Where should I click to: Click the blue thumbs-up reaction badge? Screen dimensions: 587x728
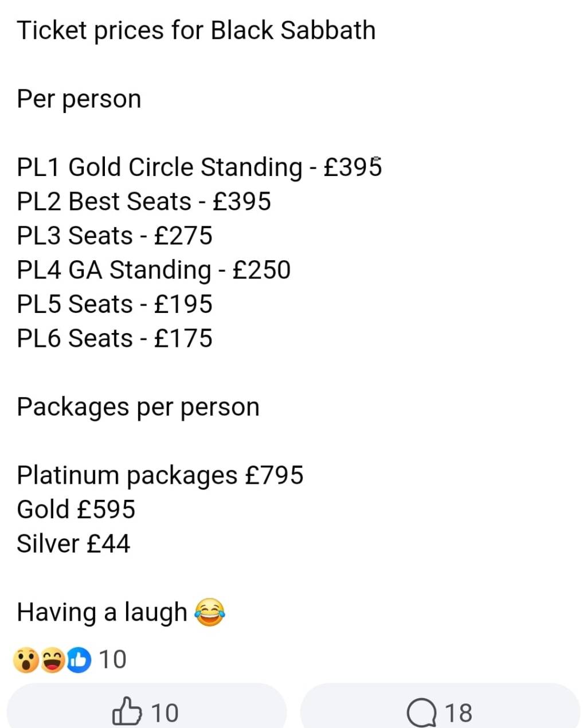pyautogui.click(x=79, y=660)
